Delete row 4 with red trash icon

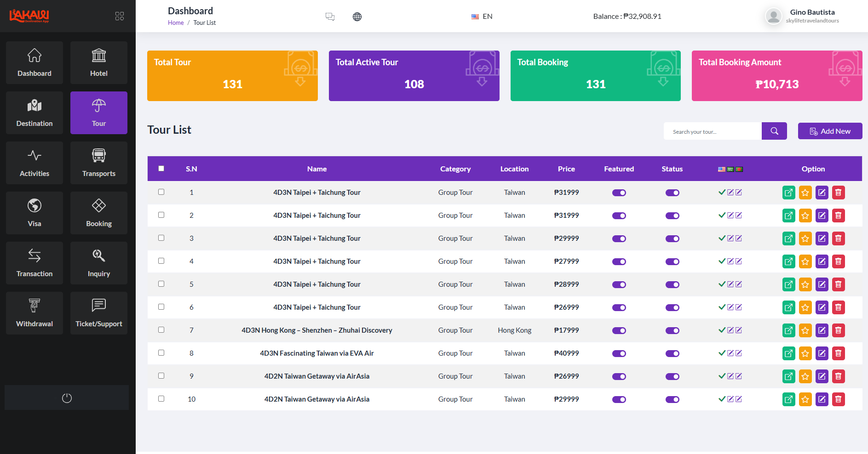tap(838, 261)
